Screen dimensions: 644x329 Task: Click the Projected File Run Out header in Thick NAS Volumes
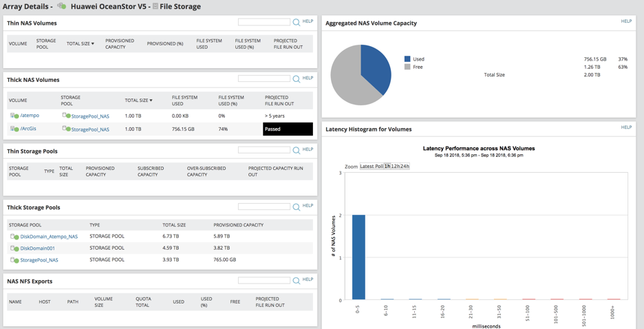click(x=280, y=100)
